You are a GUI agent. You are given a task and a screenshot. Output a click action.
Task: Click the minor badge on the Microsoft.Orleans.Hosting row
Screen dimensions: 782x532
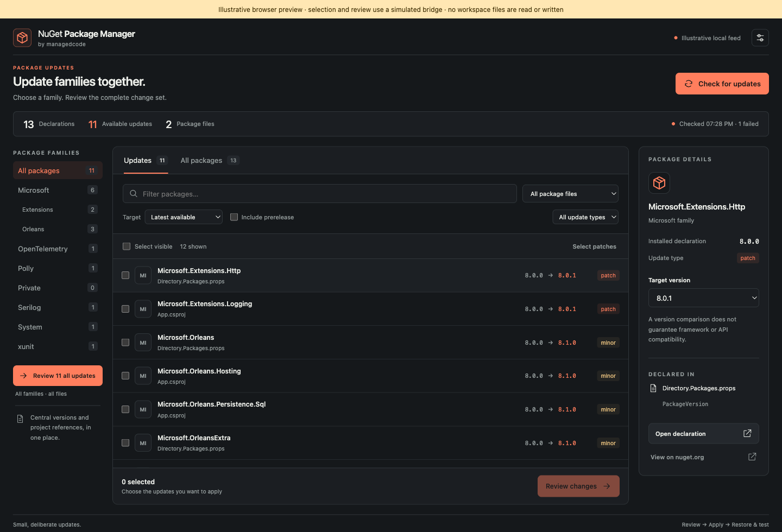click(x=608, y=376)
